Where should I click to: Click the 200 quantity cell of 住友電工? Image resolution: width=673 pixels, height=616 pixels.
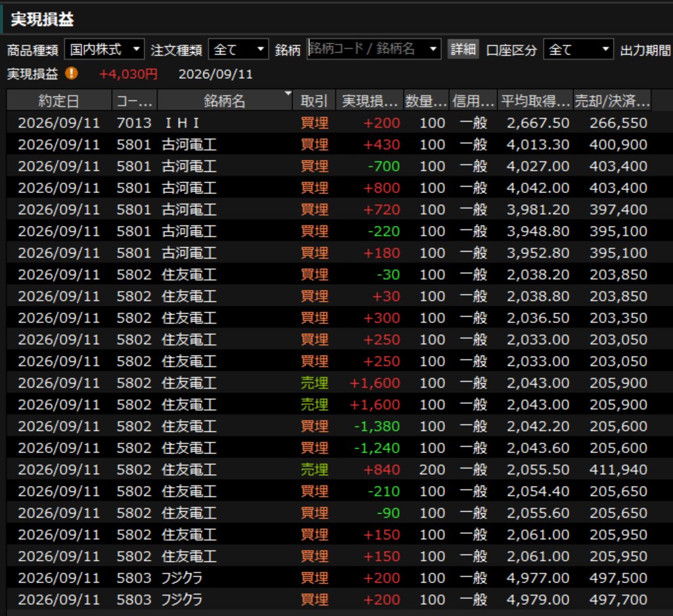point(432,470)
